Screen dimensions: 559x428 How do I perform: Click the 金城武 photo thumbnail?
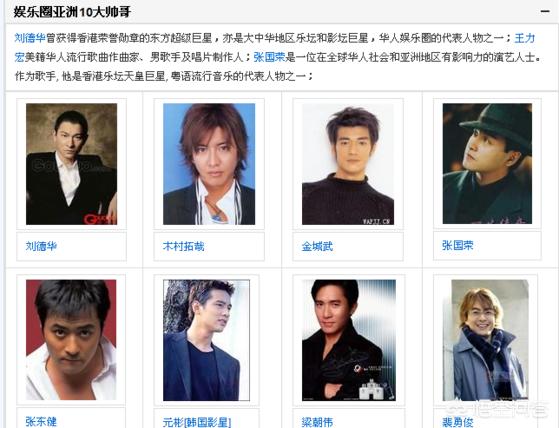click(348, 164)
